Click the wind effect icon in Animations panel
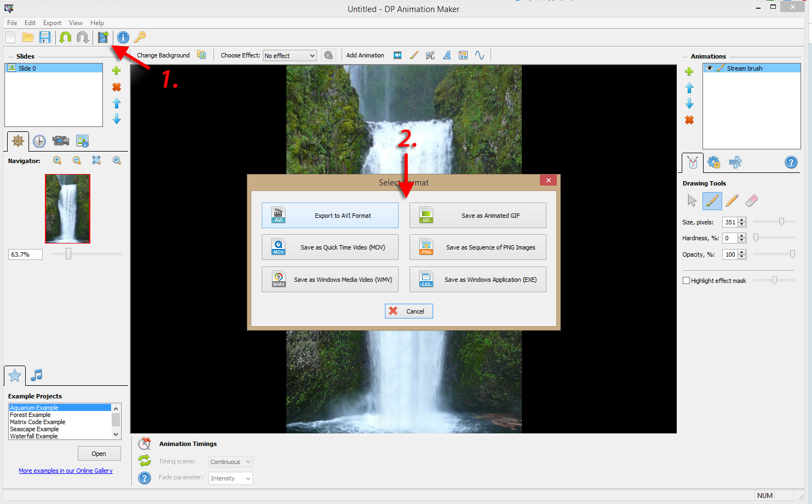Image resolution: width=812 pixels, height=504 pixels. click(x=735, y=162)
